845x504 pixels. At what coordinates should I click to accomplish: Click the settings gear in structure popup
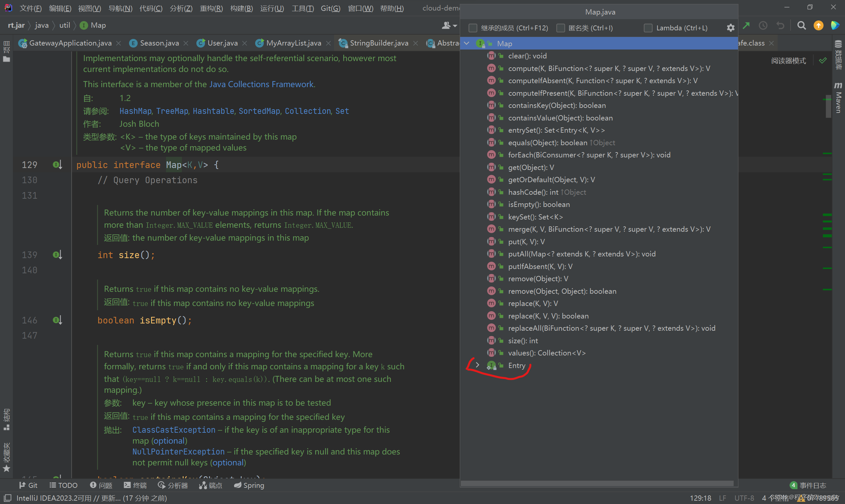click(x=730, y=28)
